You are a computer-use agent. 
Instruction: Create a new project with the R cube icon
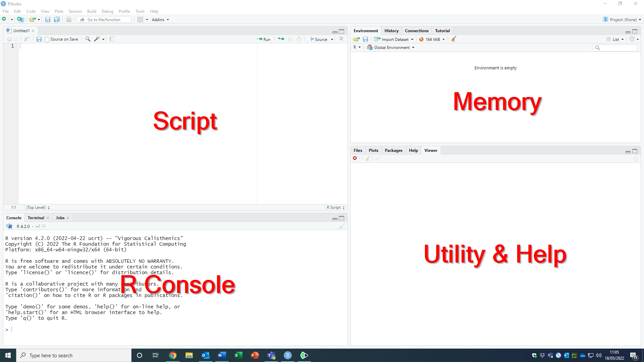pyautogui.click(x=20, y=19)
